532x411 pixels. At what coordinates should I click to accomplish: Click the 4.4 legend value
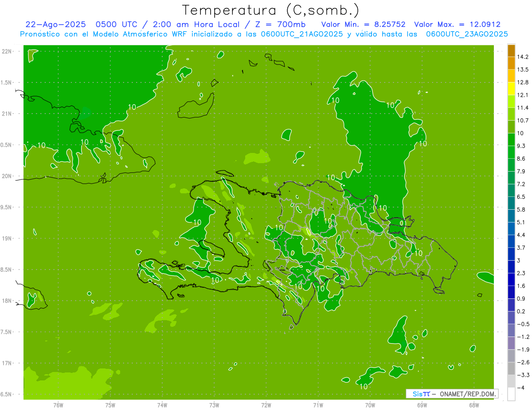[x=521, y=235]
